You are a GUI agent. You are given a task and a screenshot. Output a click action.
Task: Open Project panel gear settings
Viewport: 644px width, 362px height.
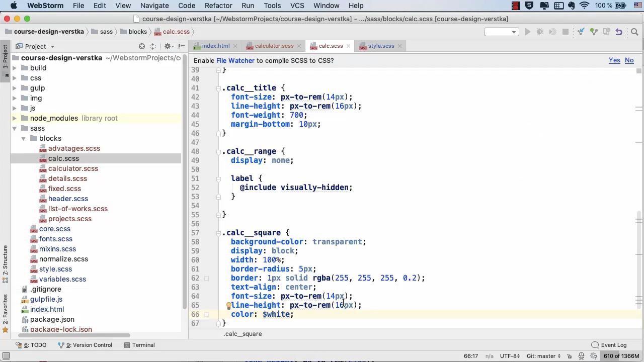coord(168,46)
